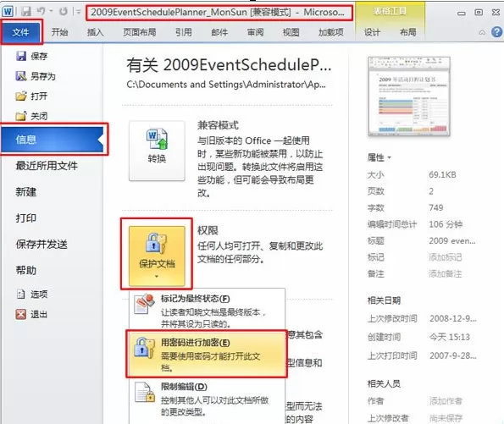The height and width of the screenshot is (424, 504).
Task: Open Word 选项 settings
Action: tap(32, 295)
